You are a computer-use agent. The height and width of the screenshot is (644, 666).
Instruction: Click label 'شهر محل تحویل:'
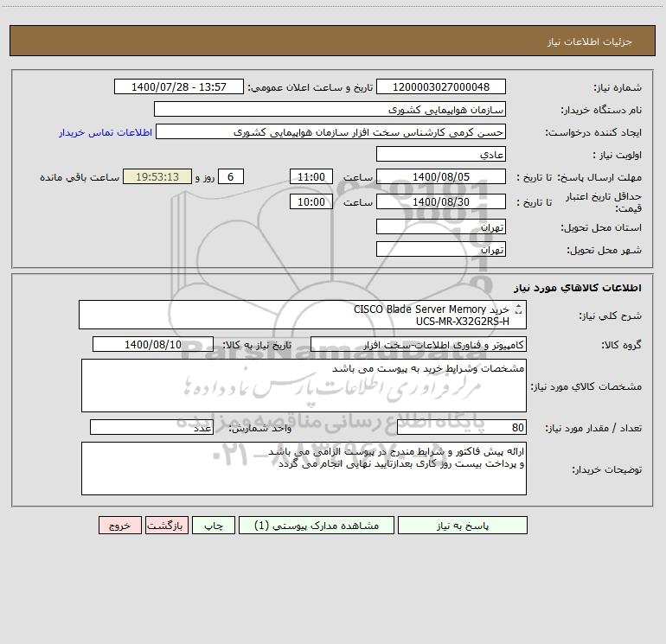point(604,251)
